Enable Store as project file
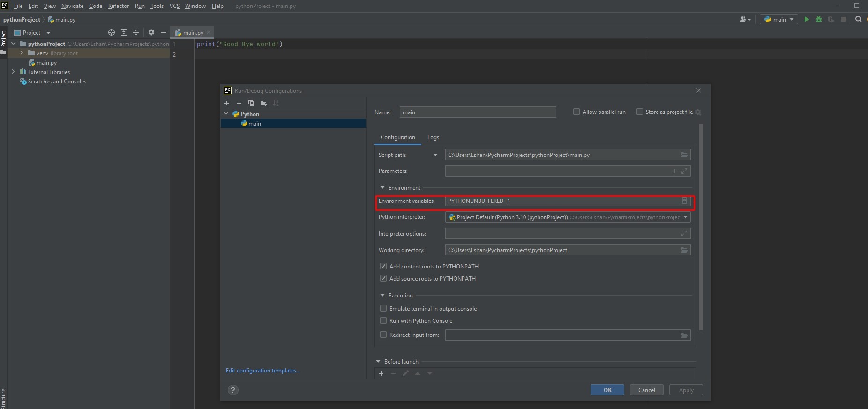 tap(639, 112)
